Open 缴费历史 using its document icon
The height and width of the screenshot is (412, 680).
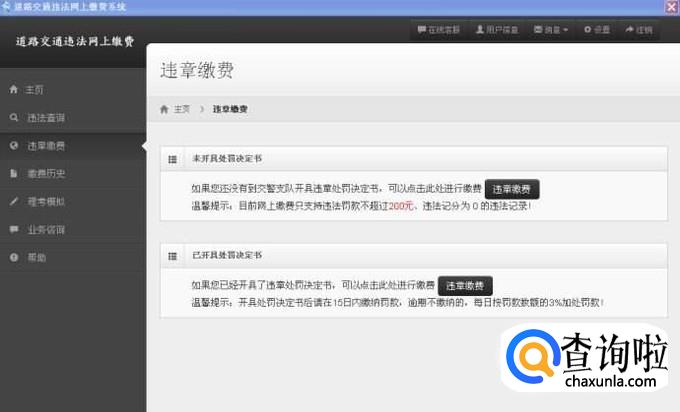click(x=14, y=173)
